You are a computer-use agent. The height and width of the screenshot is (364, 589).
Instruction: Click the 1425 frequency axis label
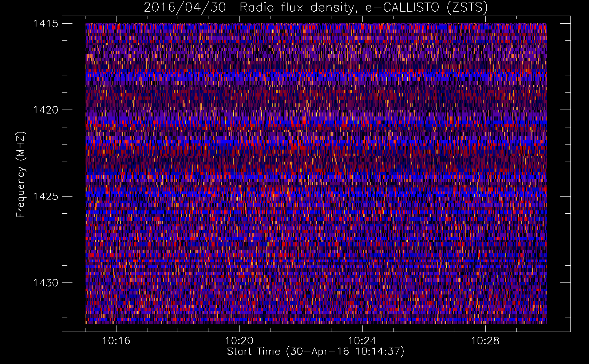[46, 197]
